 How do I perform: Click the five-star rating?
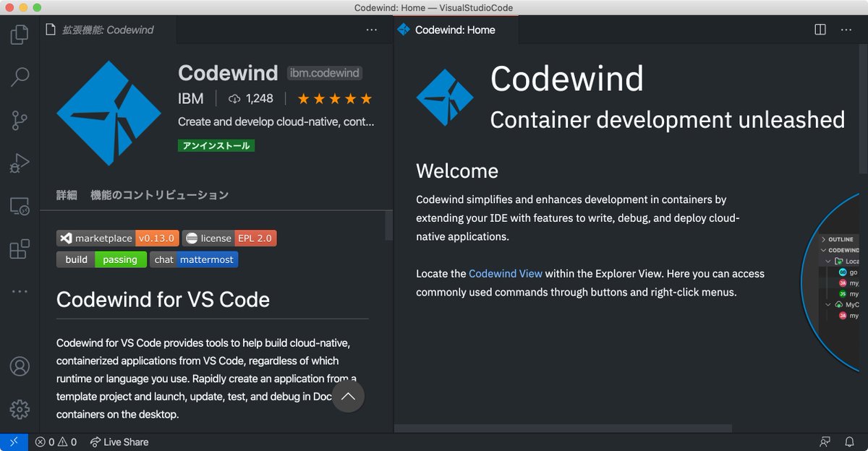pyautogui.click(x=334, y=98)
